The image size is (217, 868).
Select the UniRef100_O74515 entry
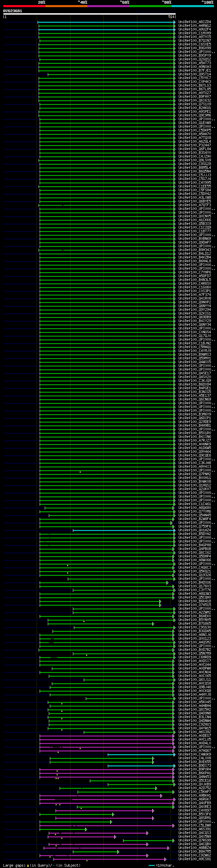pyautogui.click(x=195, y=605)
